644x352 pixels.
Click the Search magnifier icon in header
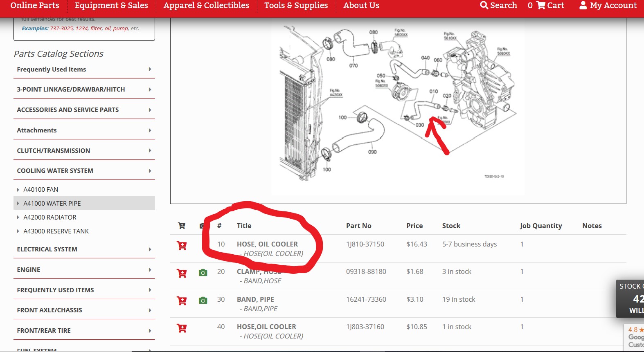coord(484,5)
